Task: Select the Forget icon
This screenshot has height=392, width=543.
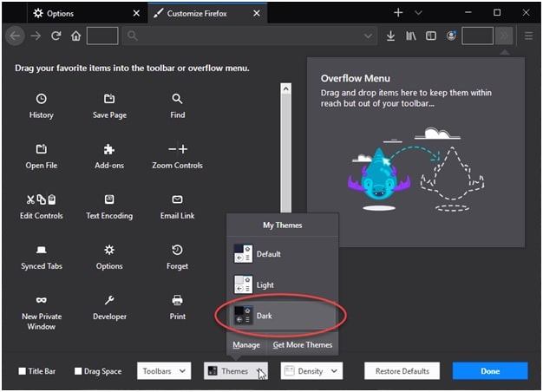Action: [177, 250]
